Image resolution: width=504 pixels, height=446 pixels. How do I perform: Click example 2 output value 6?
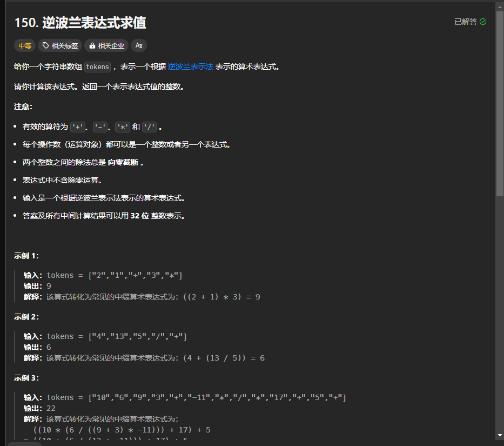coord(49,347)
